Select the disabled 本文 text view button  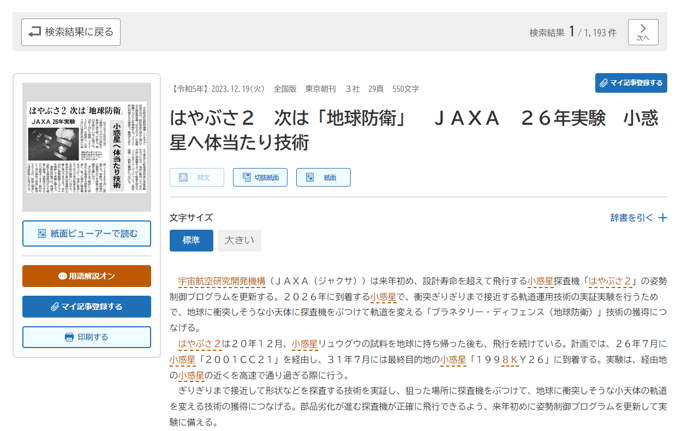(x=197, y=177)
